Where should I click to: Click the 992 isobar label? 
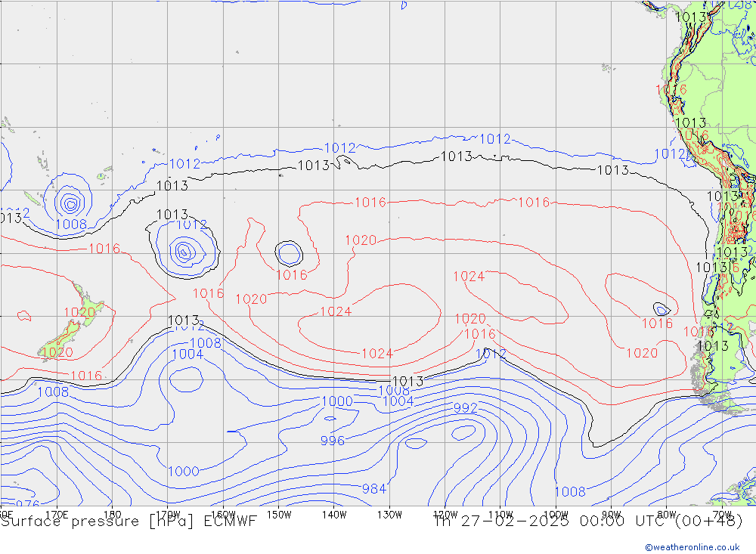465,408
